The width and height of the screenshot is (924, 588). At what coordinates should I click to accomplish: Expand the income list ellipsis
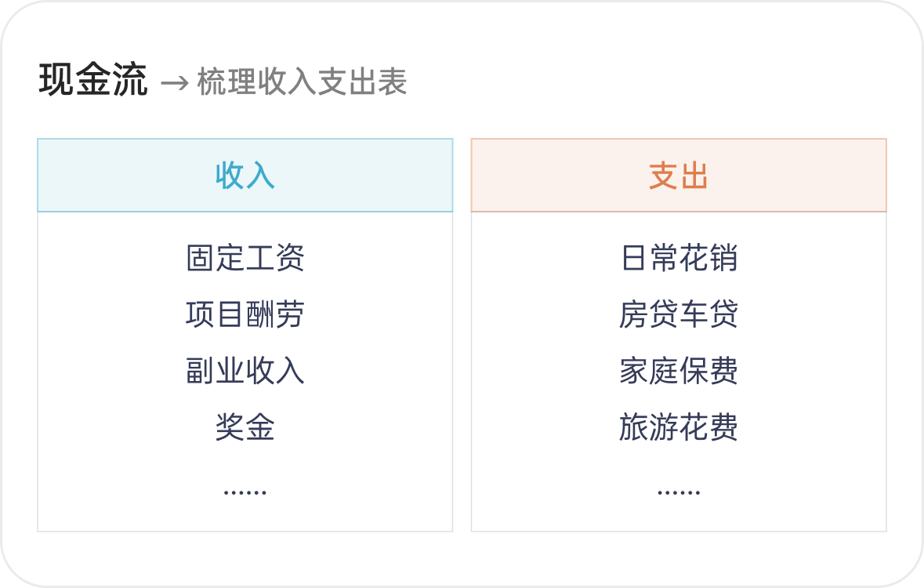pyautogui.click(x=245, y=492)
